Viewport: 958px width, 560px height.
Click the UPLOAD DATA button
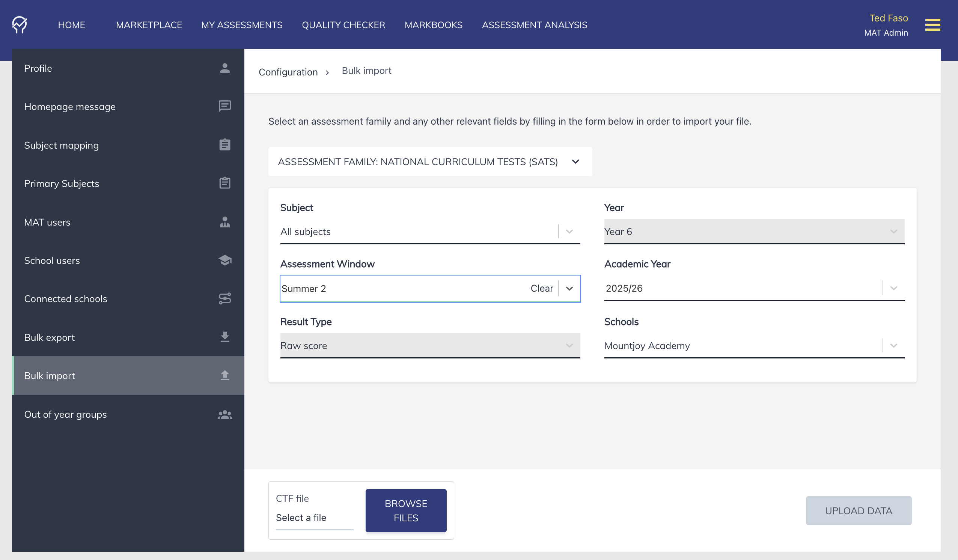(859, 510)
